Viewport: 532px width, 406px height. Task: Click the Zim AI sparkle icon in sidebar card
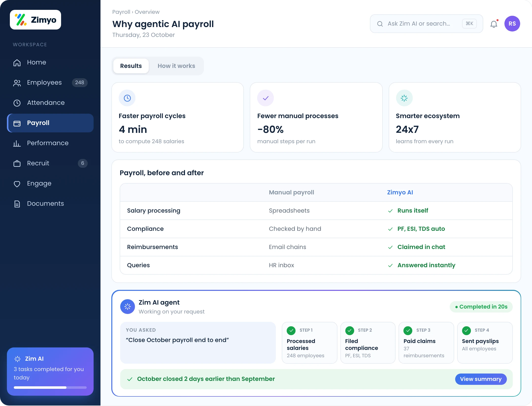[x=17, y=359]
